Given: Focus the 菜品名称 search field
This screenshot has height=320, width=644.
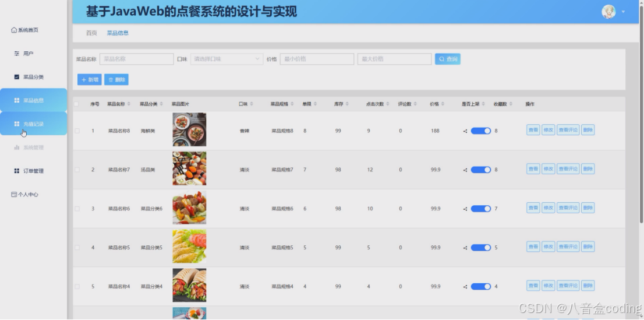Looking at the screenshot, I should [x=136, y=59].
